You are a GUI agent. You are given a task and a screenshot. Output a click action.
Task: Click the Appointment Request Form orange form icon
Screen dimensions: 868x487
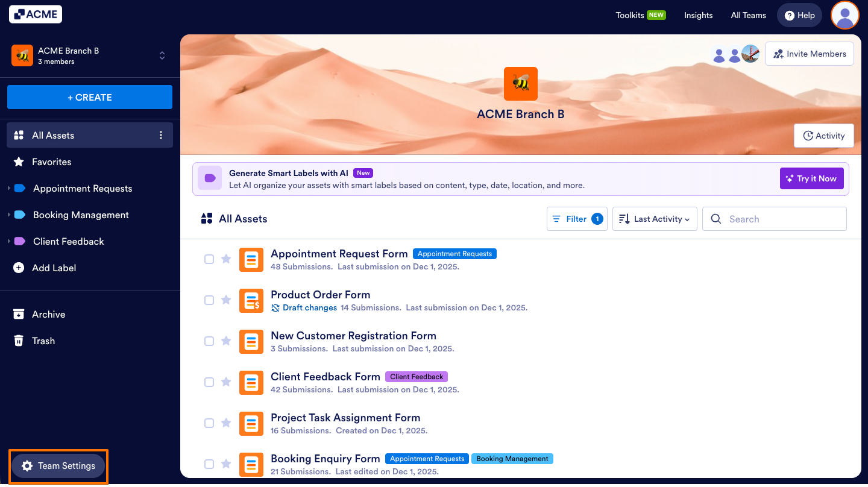(251, 260)
